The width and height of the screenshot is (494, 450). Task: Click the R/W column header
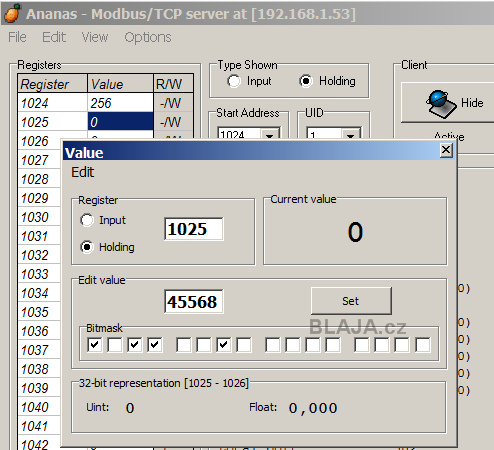coord(173,84)
